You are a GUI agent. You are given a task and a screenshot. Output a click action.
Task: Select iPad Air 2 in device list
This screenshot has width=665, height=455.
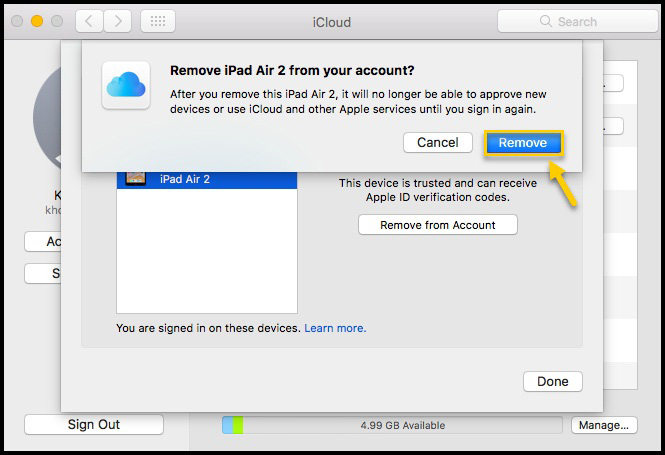coord(207,179)
